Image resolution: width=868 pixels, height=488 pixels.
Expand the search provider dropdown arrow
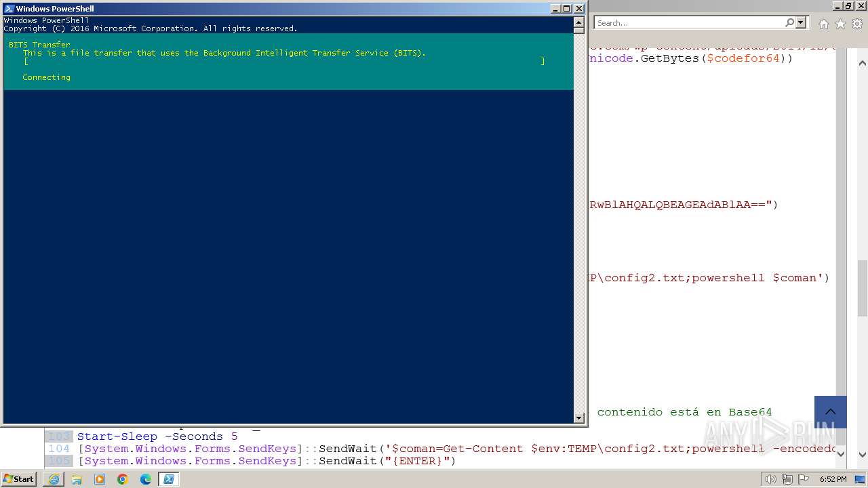(x=801, y=22)
